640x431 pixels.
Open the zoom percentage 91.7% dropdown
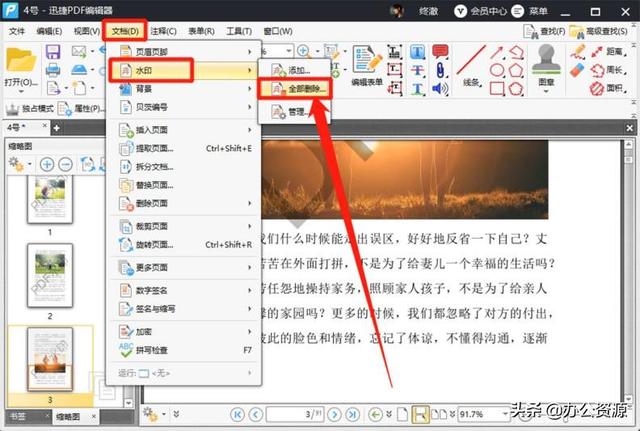[504, 415]
